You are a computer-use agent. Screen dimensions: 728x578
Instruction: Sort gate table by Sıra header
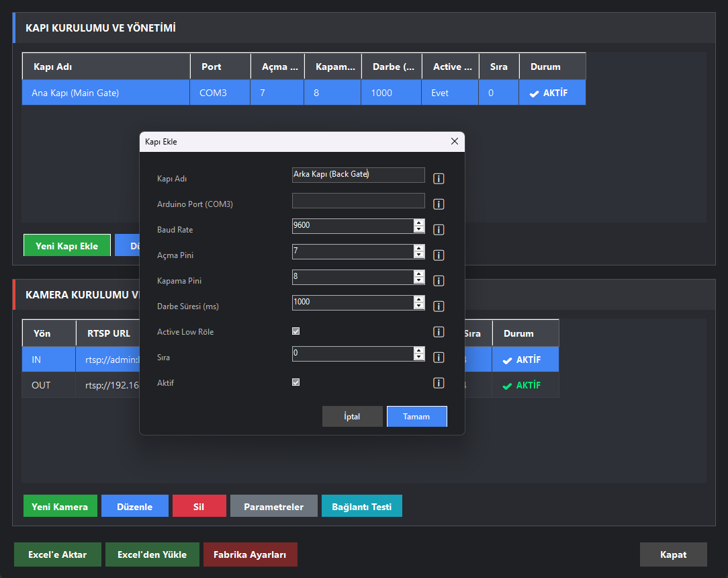[499, 67]
